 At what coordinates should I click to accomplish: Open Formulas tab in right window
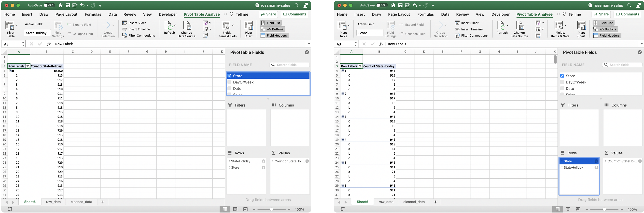pos(425,14)
